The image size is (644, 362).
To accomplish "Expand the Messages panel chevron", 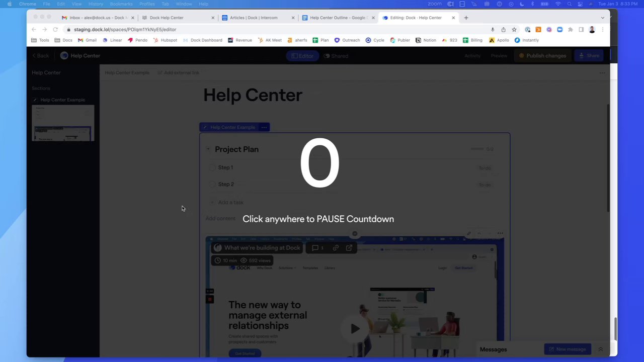I will click(600, 349).
